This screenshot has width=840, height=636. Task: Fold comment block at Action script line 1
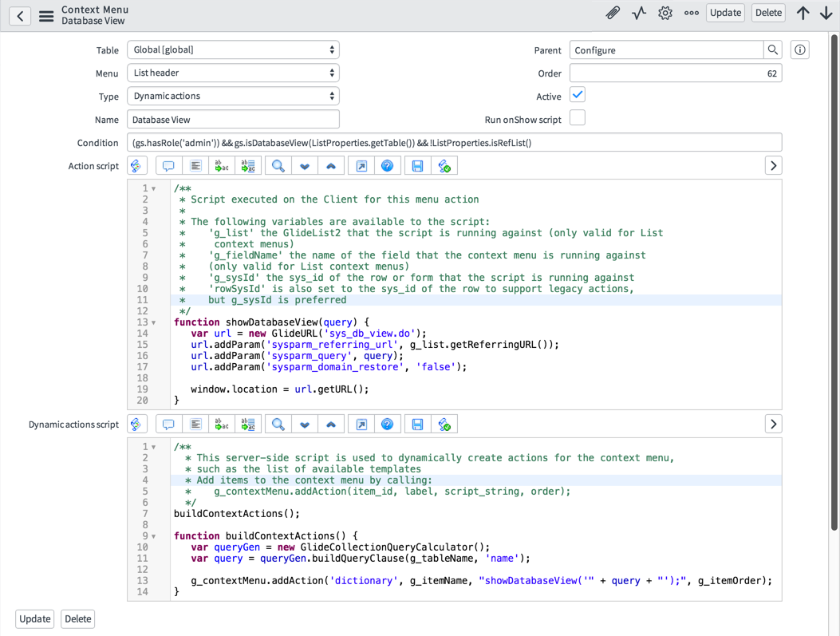pos(154,188)
